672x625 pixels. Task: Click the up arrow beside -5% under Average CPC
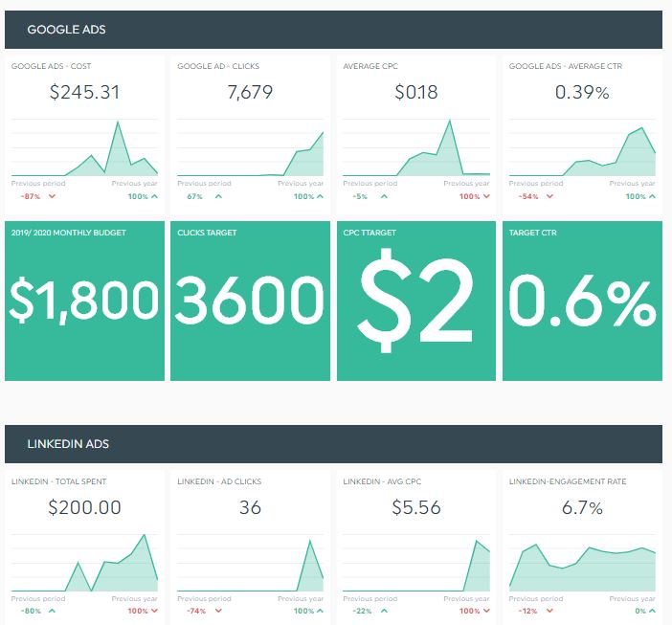(x=384, y=196)
